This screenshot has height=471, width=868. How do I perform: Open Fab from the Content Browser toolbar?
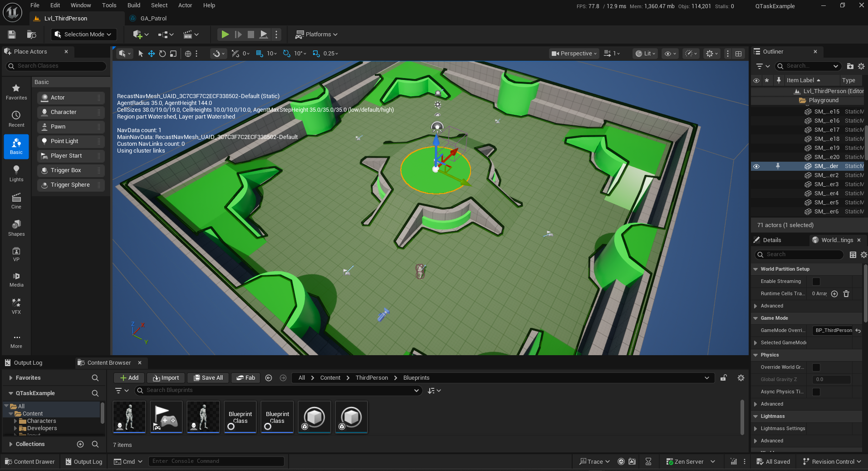(x=245, y=378)
